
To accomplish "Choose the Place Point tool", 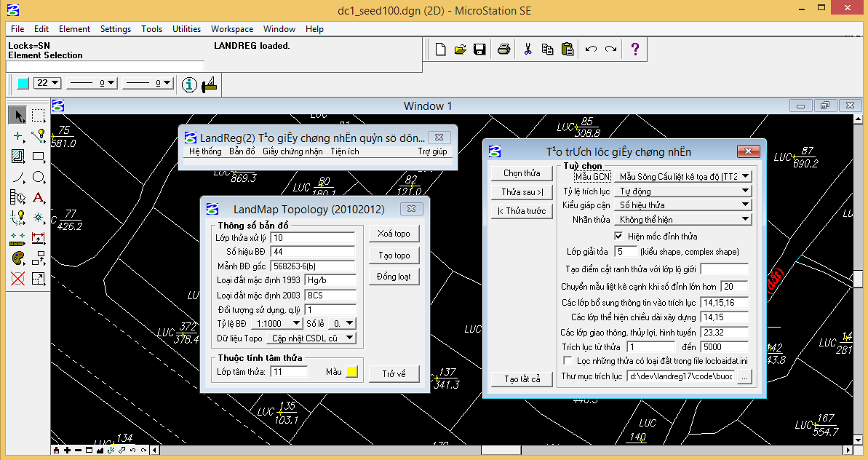I will (17, 136).
